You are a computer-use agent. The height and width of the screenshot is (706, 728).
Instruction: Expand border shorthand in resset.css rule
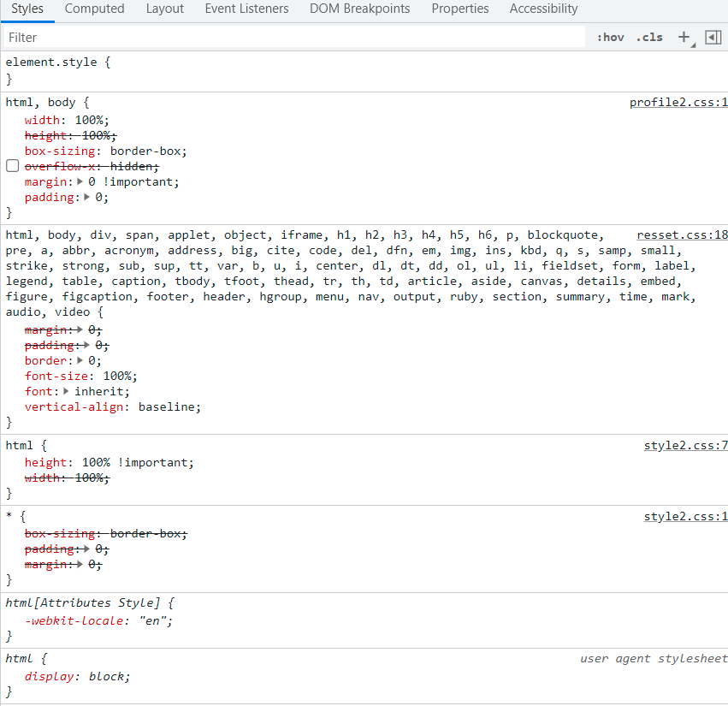[80, 360]
